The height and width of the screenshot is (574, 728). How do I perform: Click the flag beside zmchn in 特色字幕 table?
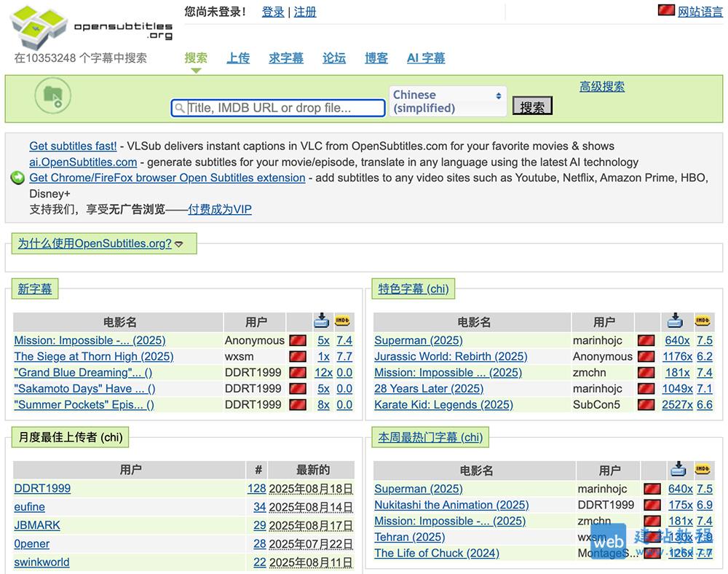(646, 373)
